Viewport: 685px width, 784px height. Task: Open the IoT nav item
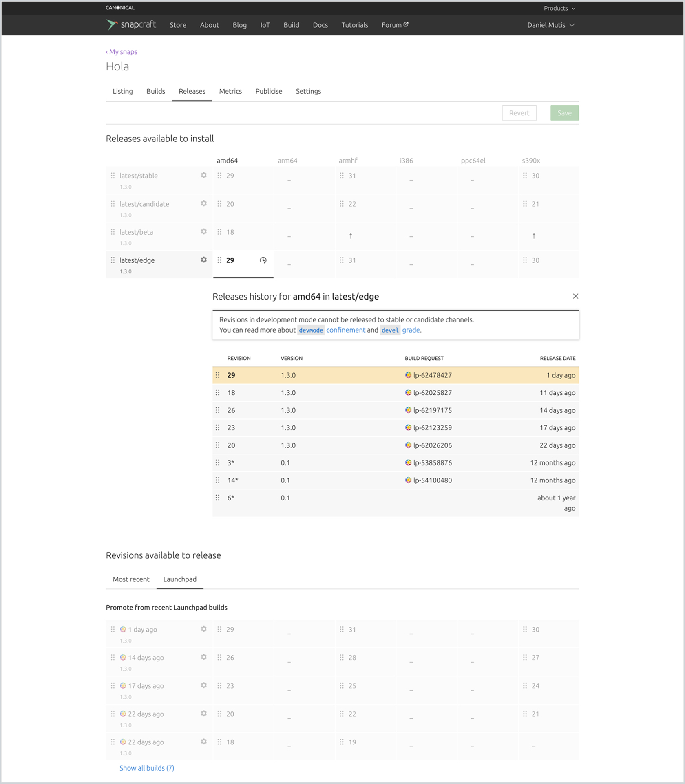(x=265, y=25)
